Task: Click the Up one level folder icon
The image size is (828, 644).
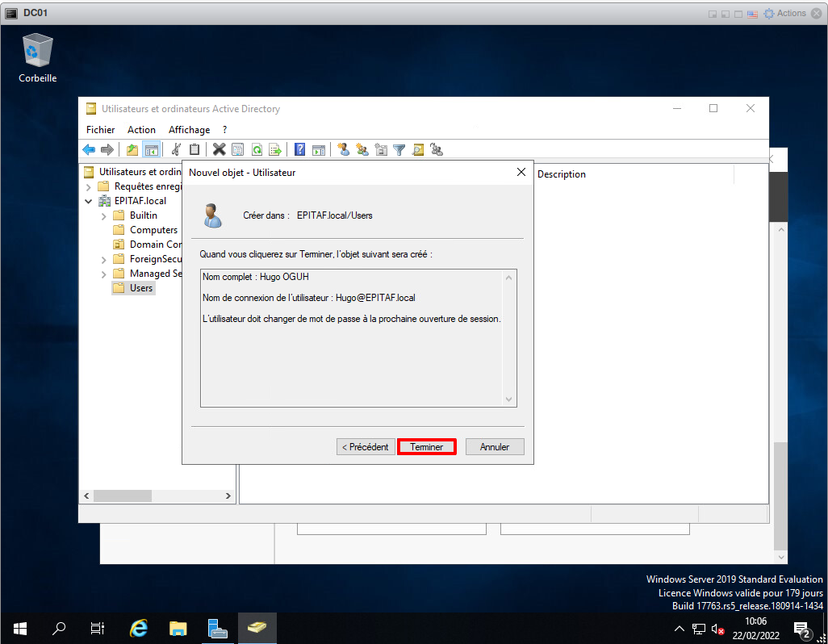Action: [132, 149]
